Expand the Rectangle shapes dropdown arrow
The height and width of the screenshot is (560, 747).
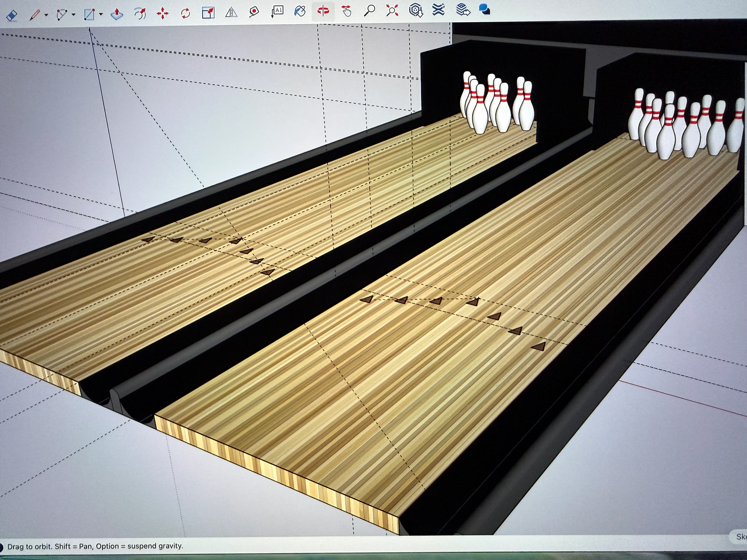[x=101, y=15]
